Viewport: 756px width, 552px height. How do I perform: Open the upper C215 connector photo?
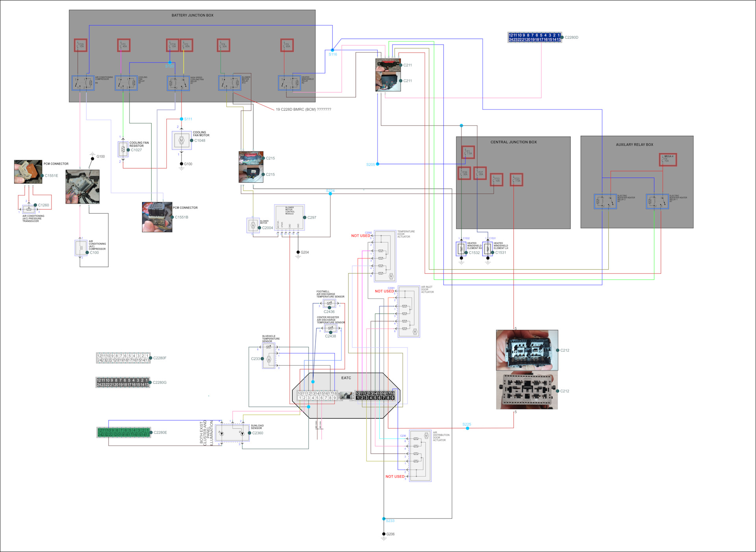click(251, 158)
